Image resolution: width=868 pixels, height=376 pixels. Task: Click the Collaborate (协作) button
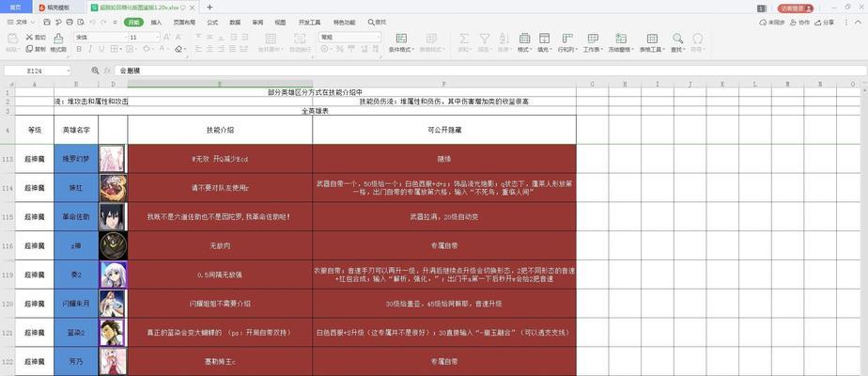click(800, 23)
